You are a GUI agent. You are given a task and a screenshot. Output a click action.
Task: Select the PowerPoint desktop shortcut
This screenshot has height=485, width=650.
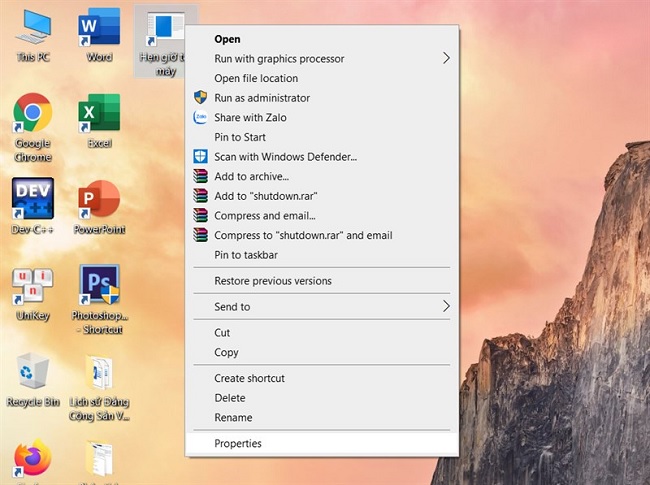[x=99, y=201]
